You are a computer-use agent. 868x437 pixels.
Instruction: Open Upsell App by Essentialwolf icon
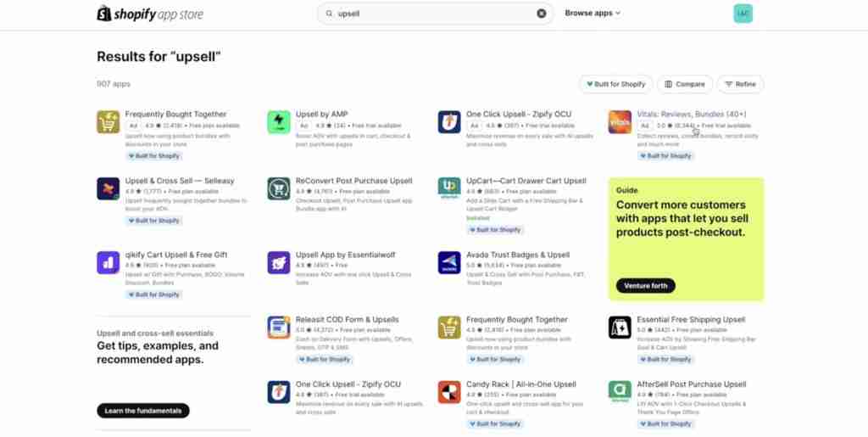pos(278,262)
